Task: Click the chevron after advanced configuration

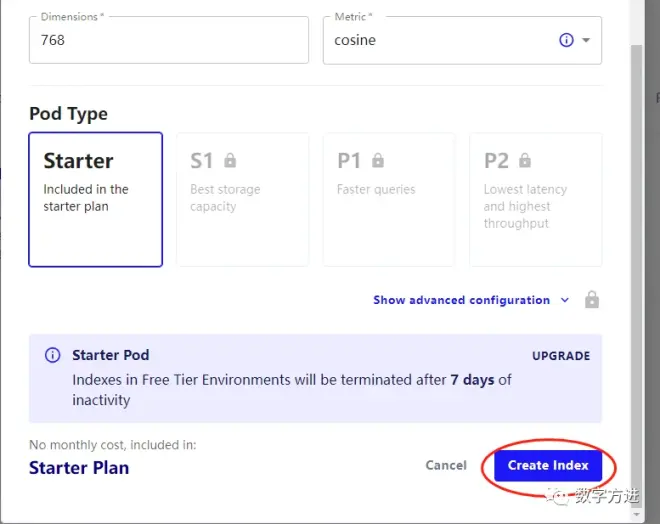Action: pyautogui.click(x=565, y=300)
